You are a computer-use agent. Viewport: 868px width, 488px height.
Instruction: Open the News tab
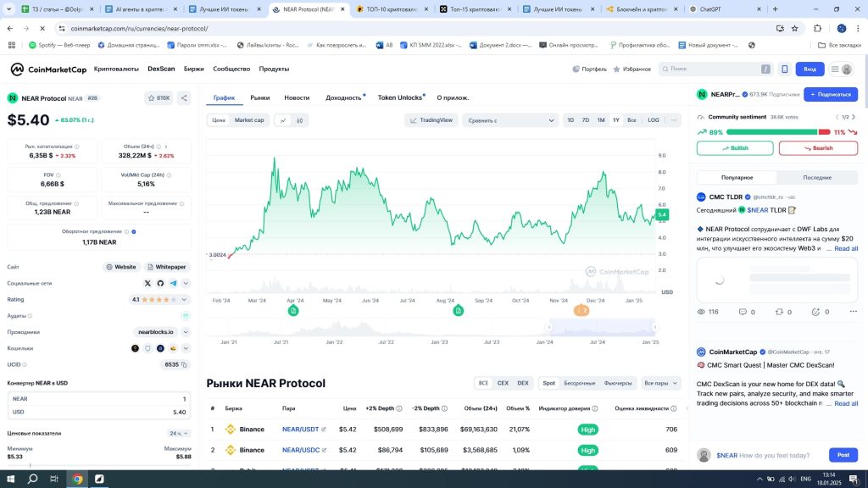pyautogui.click(x=297, y=97)
